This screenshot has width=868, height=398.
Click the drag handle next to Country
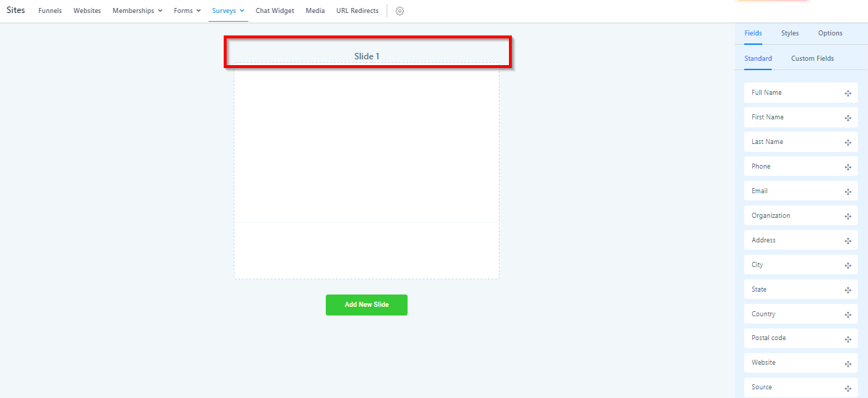848,315
